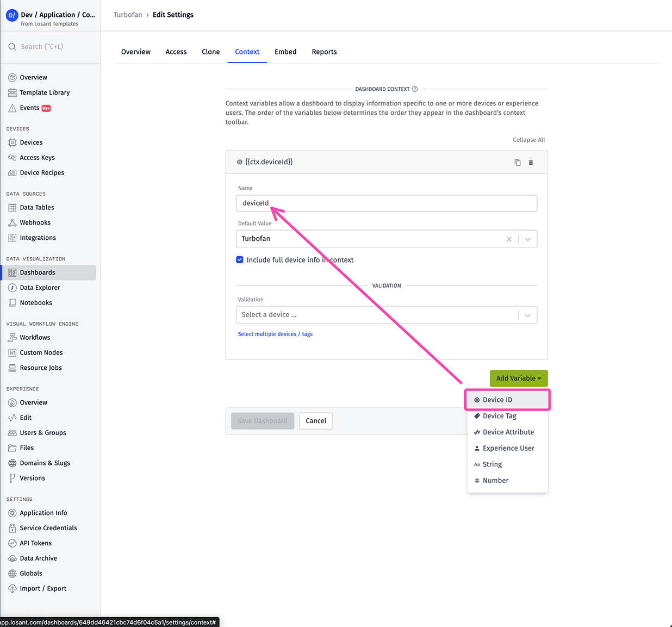The width and height of the screenshot is (672, 627).
Task: Open Webhooks in the sidebar
Action: 35,223
